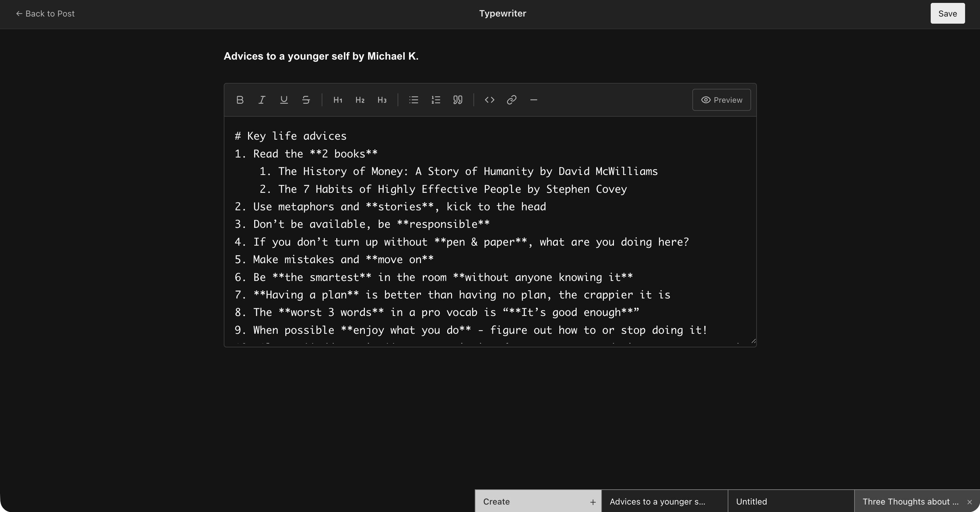This screenshot has width=980, height=512.
Task: Close the Three Thoughts about tab
Action: (969, 502)
